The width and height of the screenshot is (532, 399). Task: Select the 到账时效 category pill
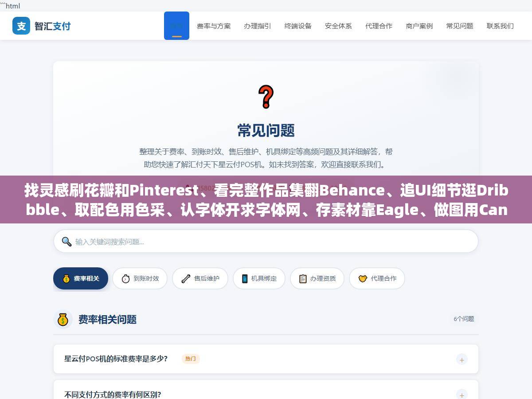coord(140,278)
